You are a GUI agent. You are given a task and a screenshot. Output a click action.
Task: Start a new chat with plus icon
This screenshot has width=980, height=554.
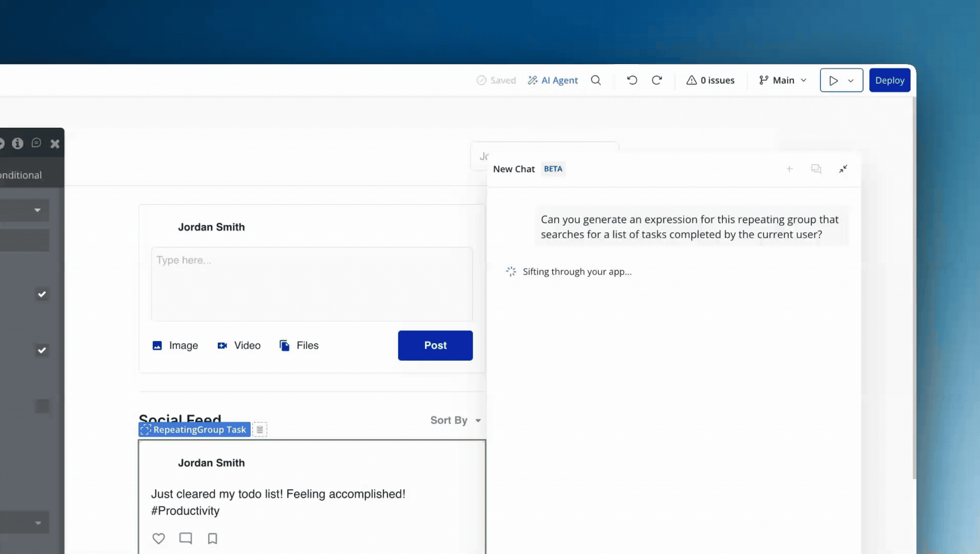coord(789,169)
